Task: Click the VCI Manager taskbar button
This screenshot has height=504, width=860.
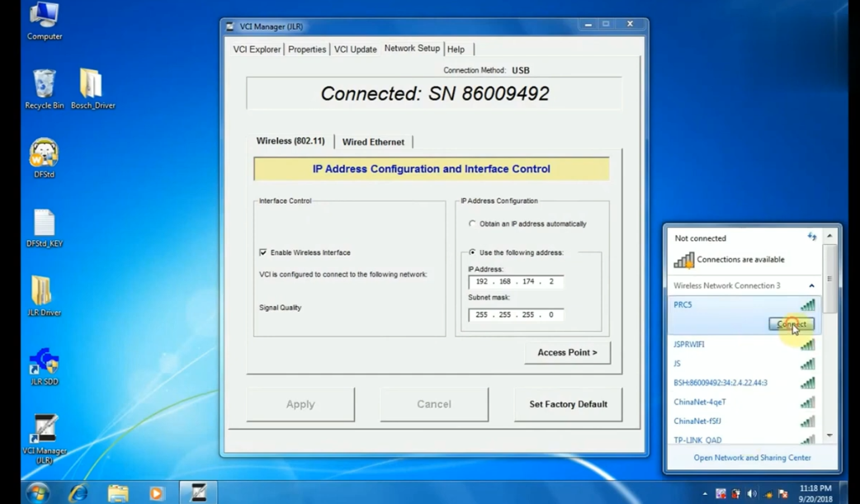Action: click(x=199, y=492)
